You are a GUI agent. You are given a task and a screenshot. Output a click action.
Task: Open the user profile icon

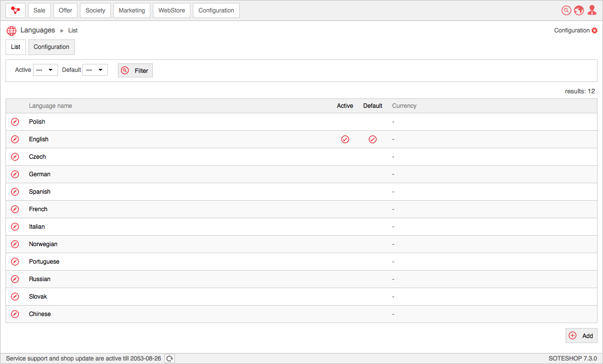592,10
